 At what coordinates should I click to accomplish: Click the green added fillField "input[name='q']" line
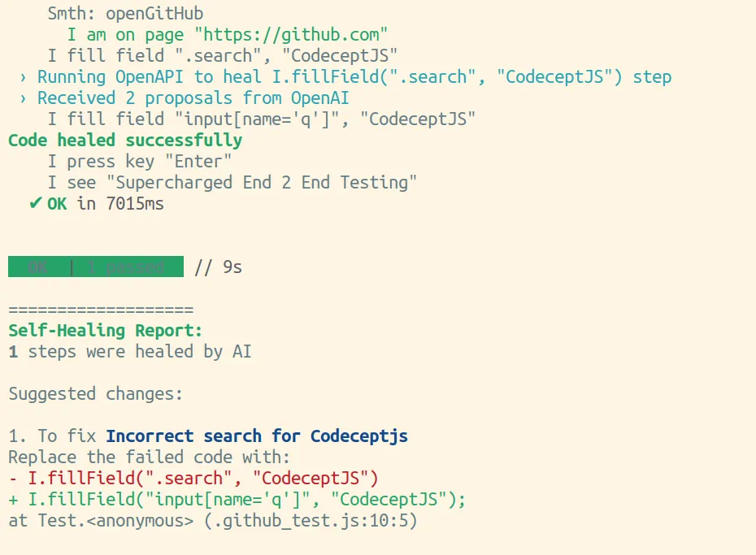(x=237, y=499)
